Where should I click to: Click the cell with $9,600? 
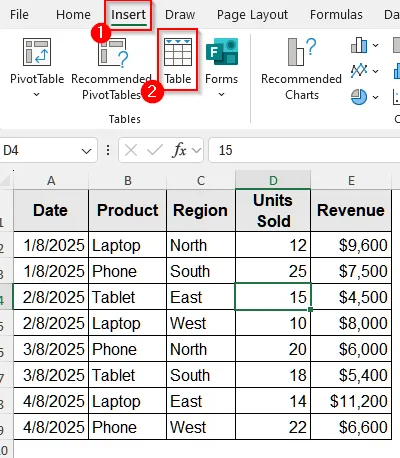click(351, 245)
